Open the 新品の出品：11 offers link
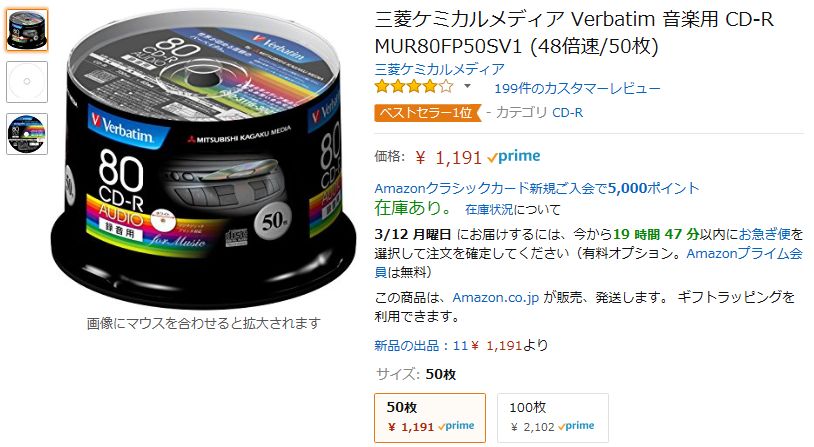The width and height of the screenshot is (814, 447). (x=421, y=345)
